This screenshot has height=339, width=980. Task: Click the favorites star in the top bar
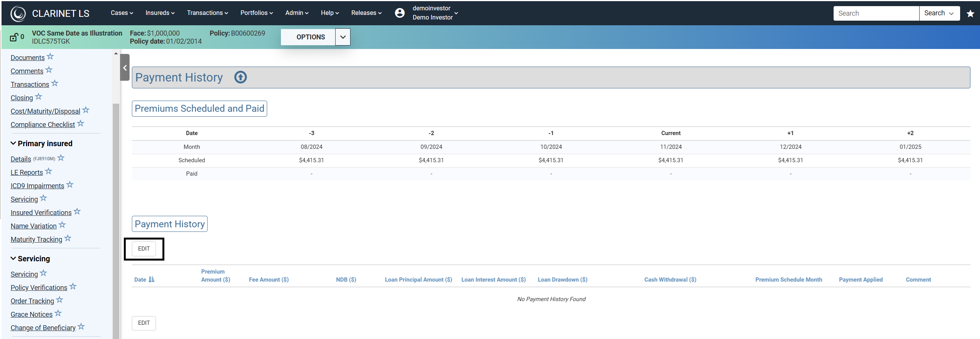[970, 14]
